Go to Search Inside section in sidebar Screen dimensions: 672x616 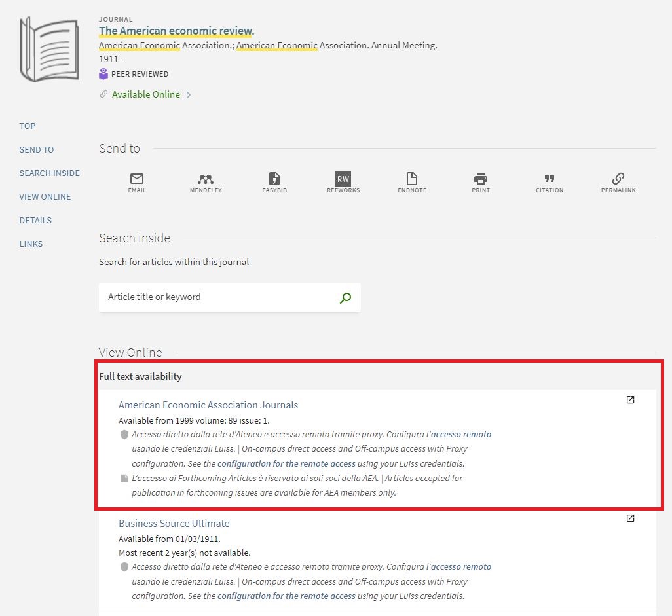(49, 173)
